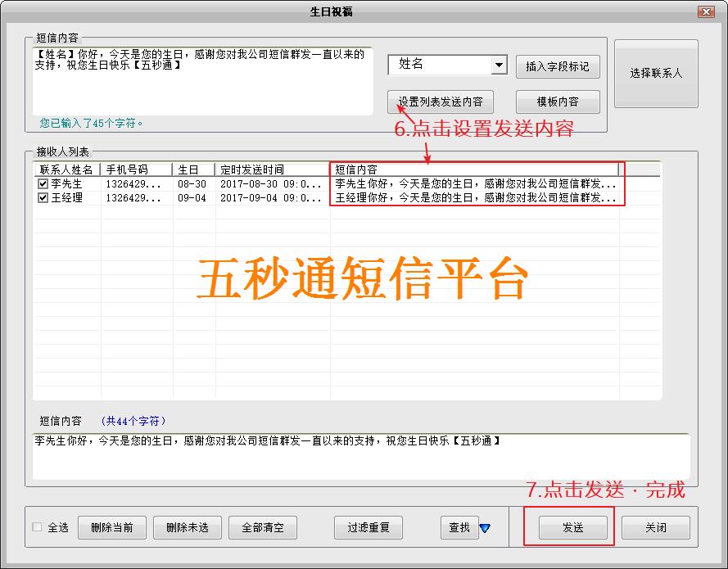Sort by 手机号码 column header
This screenshot has height=569, width=728.
137,169
